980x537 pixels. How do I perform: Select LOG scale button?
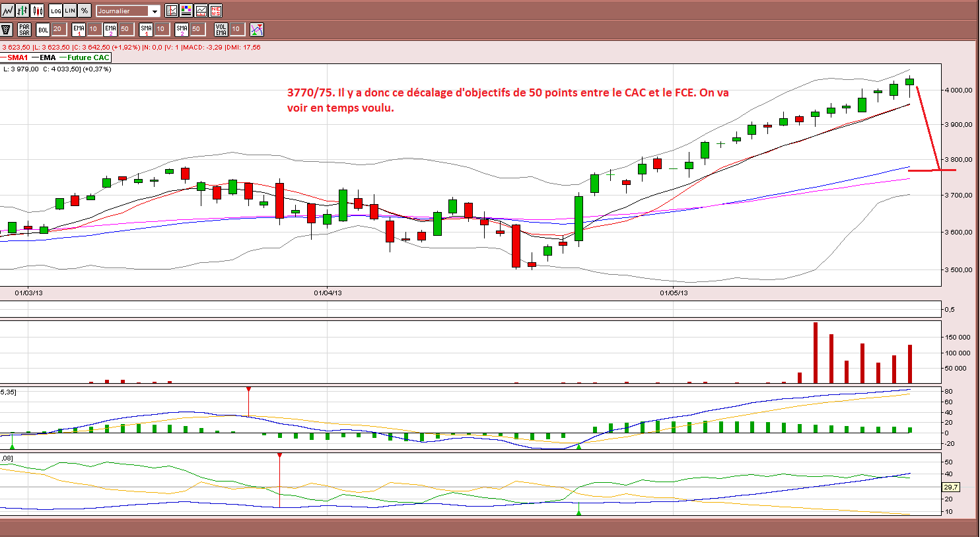pyautogui.click(x=55, y=11)
